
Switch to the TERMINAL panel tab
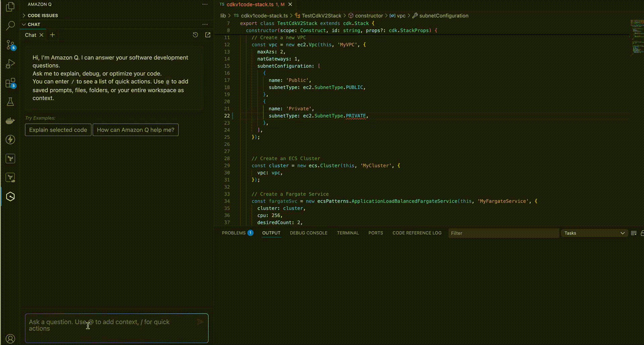tap(347, 233)
